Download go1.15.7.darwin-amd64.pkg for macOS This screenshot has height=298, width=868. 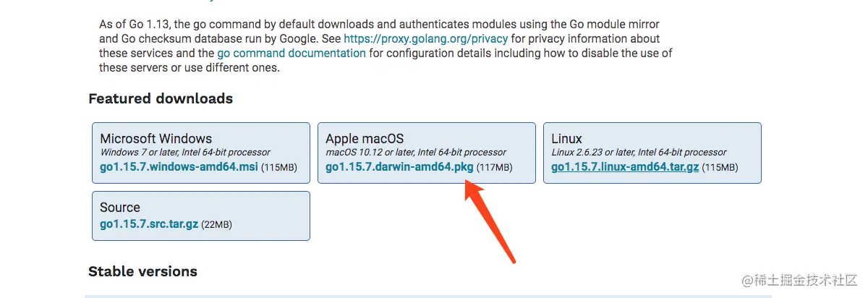coord(399,167)
